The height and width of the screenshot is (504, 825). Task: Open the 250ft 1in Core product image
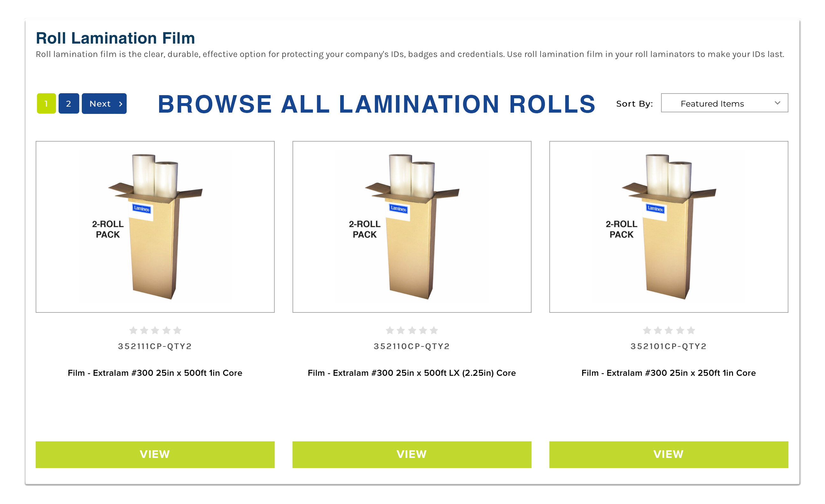tap(668, 227)
